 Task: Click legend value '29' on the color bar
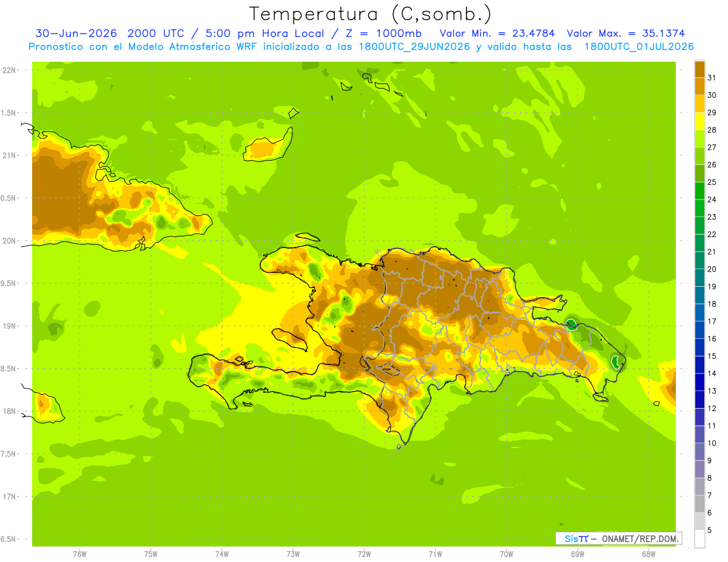712,112
